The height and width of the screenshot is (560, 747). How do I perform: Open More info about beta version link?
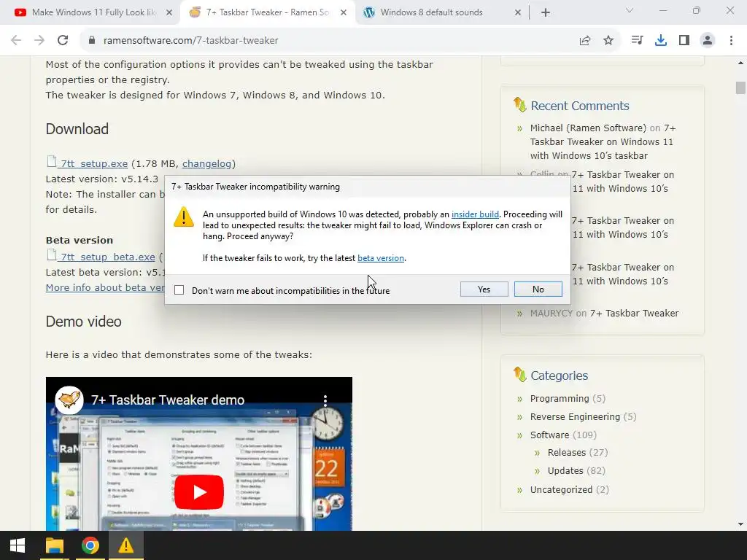105,287
